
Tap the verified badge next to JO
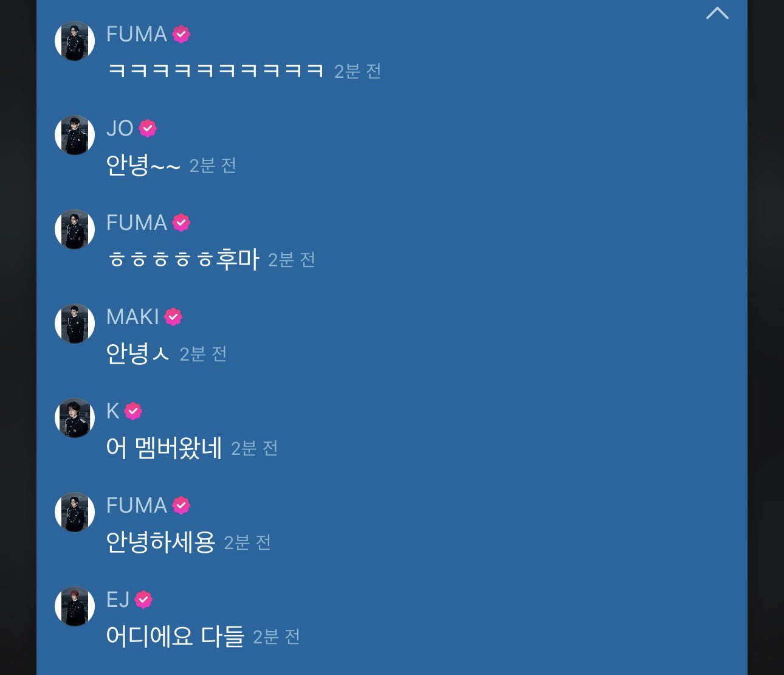148,128
